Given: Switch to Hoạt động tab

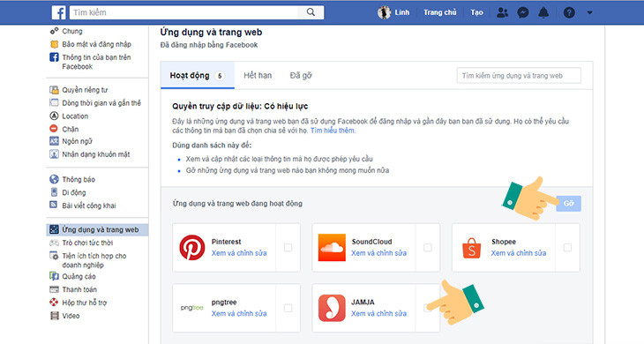Looking at the screenshot, I should (197, 76).
